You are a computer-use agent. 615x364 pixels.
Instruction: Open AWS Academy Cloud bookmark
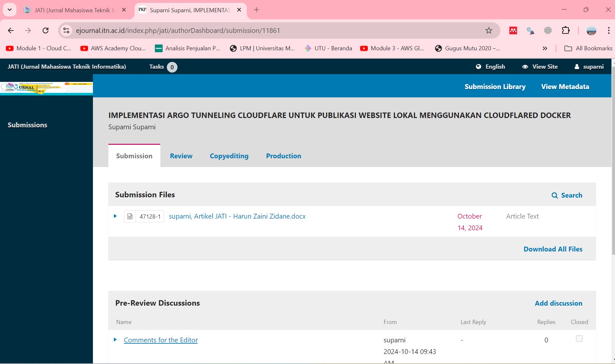pos(113,48)
